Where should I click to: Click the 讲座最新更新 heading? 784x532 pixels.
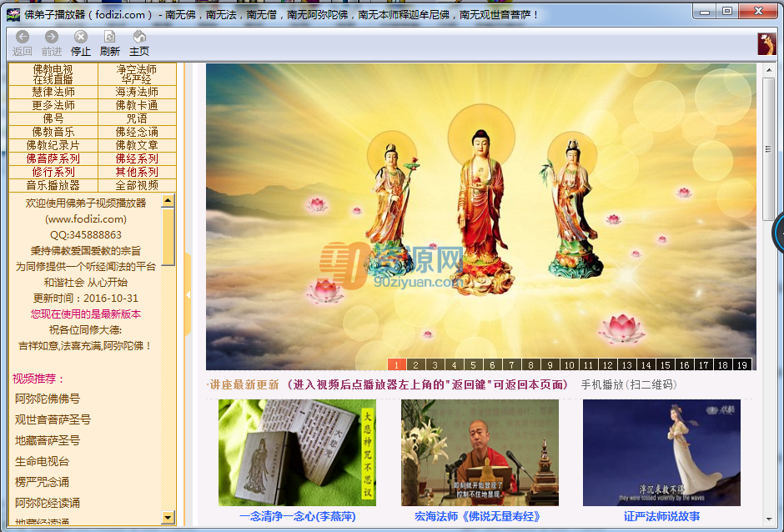244,384
